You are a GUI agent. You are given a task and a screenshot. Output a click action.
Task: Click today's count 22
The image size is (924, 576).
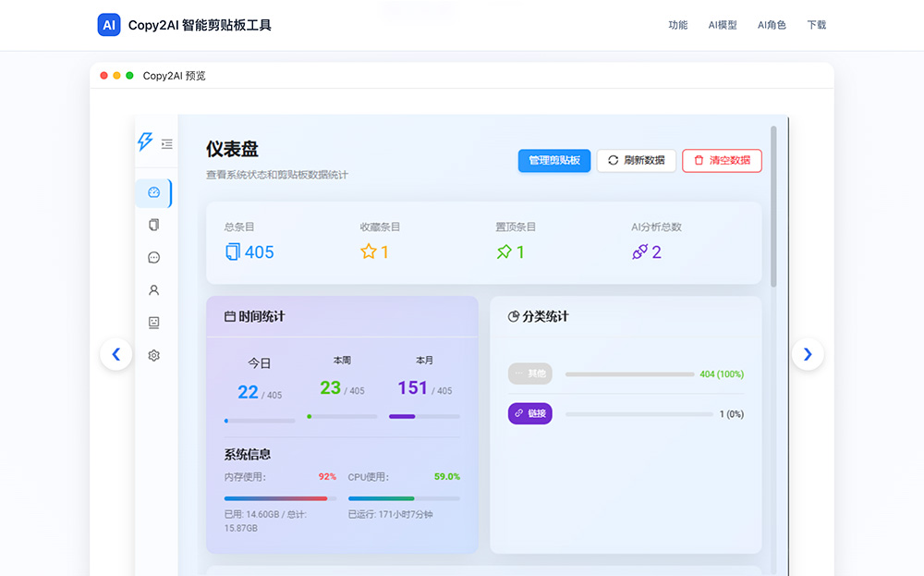pos(248,392)
